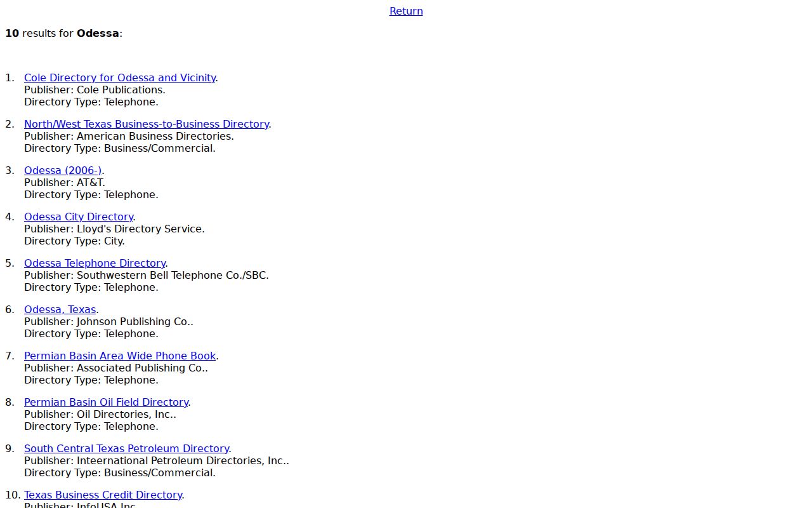Click 'Publisher: AT&T.' text
Screen dimensions: 812x508
(65, 182)
